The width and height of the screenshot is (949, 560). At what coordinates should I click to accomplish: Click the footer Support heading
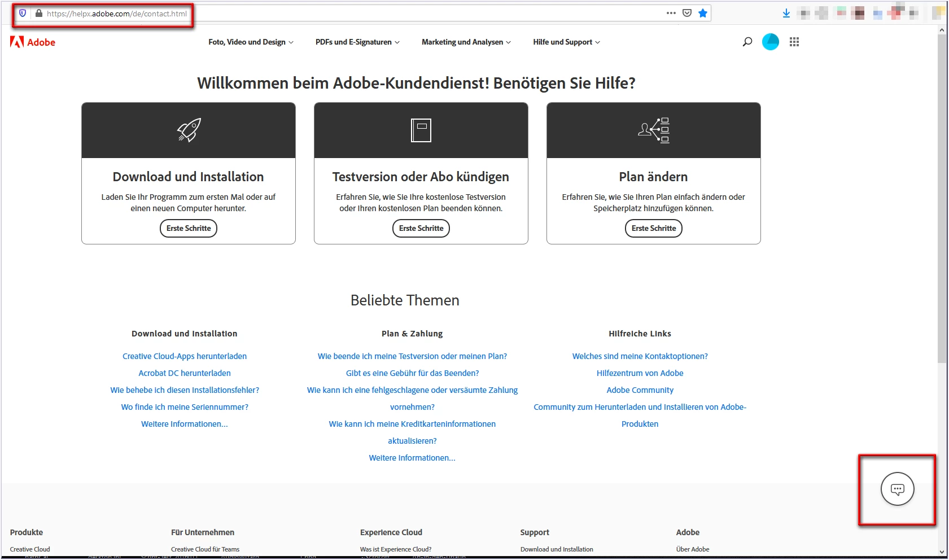coord(535,532)
